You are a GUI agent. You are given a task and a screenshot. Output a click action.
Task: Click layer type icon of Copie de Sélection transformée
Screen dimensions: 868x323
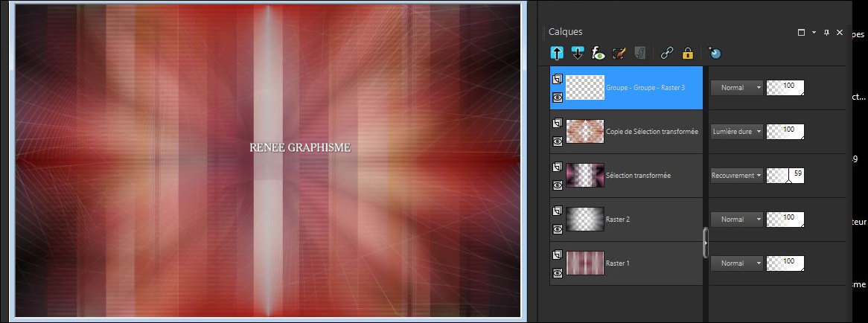(x=558, y=123)
